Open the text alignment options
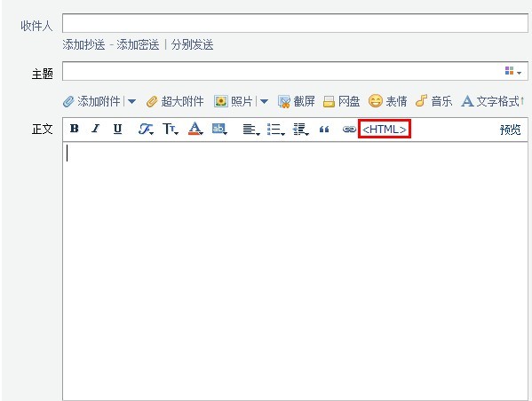 click(x=251, y=130)
